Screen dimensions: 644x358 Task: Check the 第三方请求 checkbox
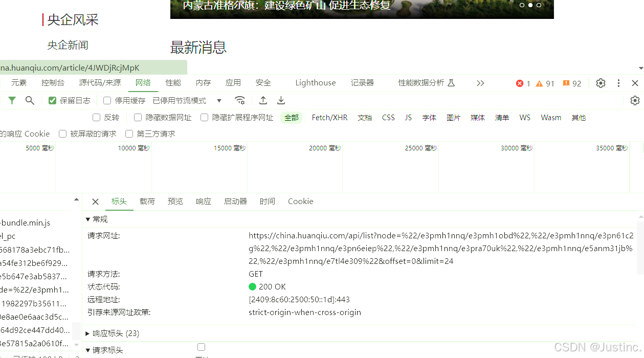click(x=129, y=133)
